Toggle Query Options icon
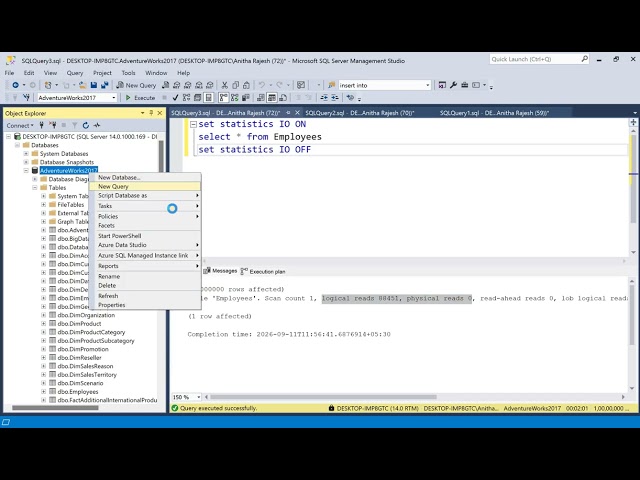This screenshot has width=640, height=480. click(x=198, y=98)
